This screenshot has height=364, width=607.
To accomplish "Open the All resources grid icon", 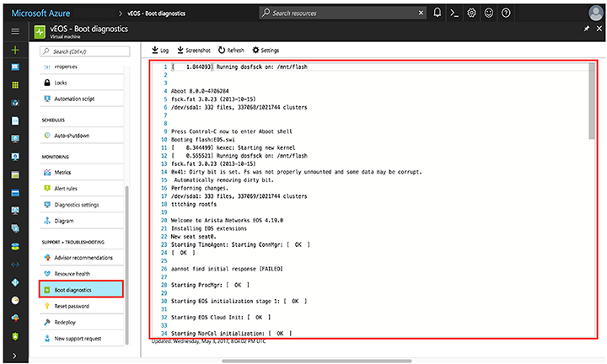I will point(15,85).
